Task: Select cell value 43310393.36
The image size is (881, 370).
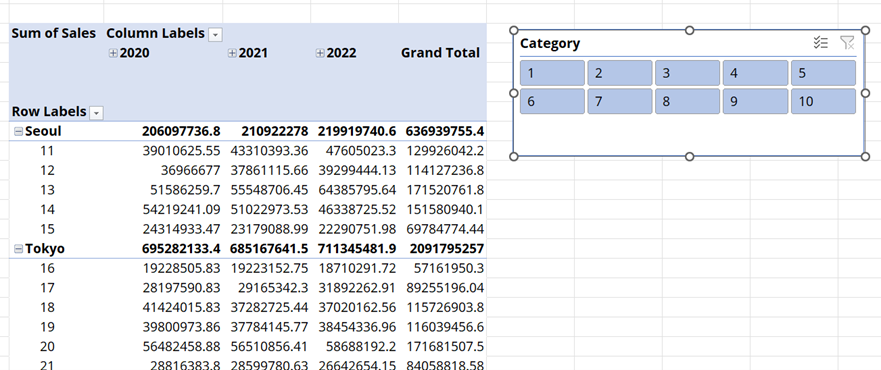Action: point(270,151)
